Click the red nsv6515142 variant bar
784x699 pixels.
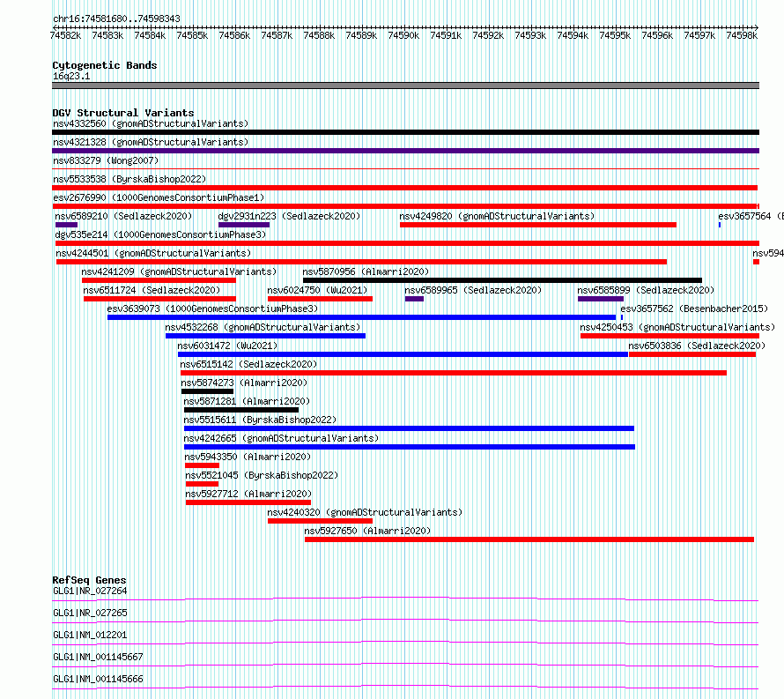click(x=454, y=373)
